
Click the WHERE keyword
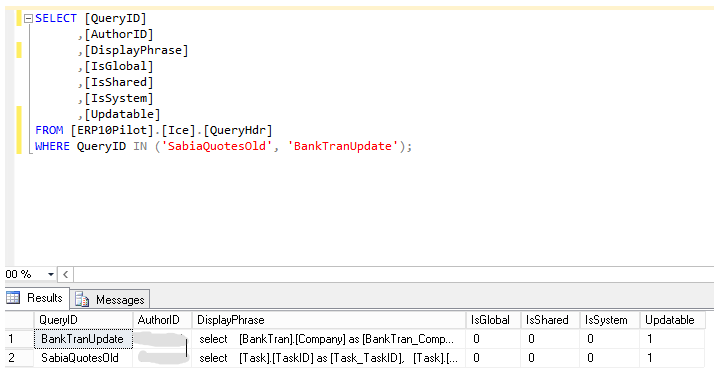click(x=52, y=147)
